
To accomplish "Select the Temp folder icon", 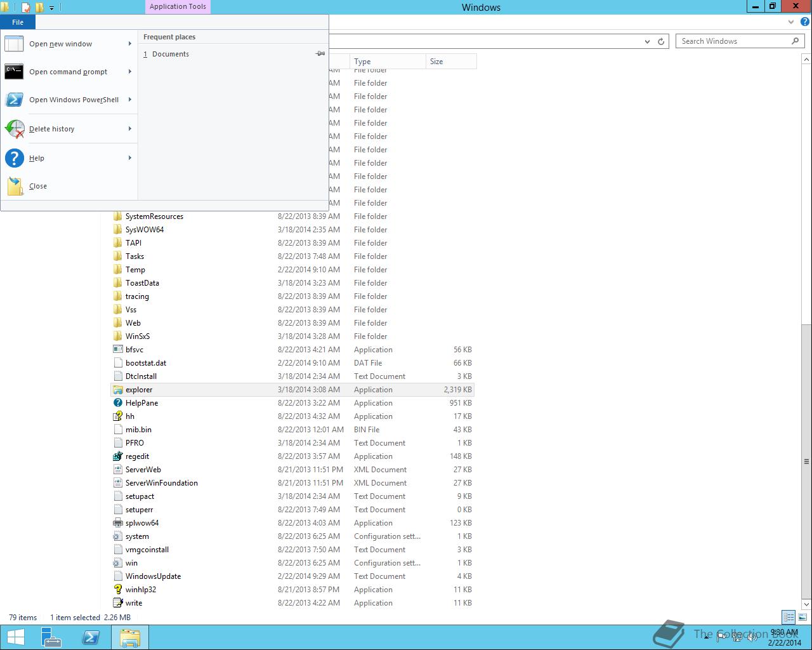I will click(x=117, y=270).
